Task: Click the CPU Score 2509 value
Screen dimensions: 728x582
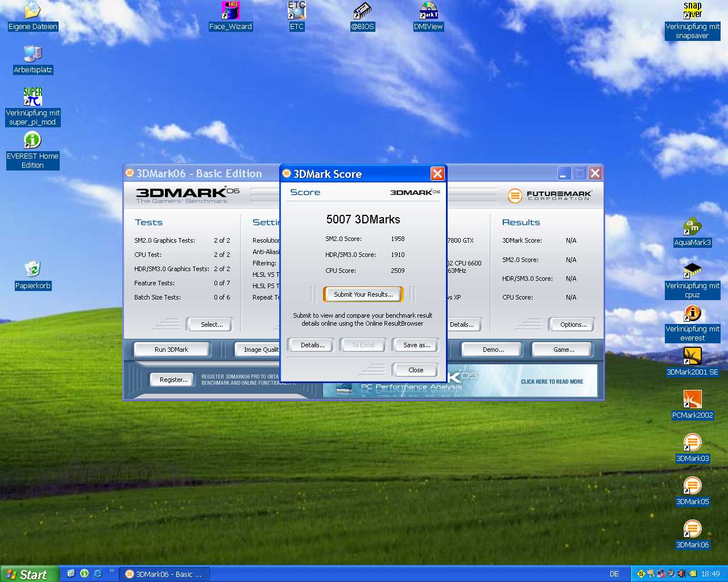Action: tap(398, 271)
